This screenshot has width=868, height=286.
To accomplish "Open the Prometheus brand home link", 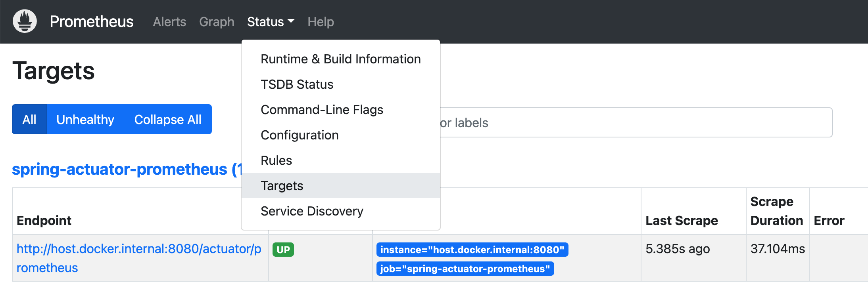I will click(92, 21).
